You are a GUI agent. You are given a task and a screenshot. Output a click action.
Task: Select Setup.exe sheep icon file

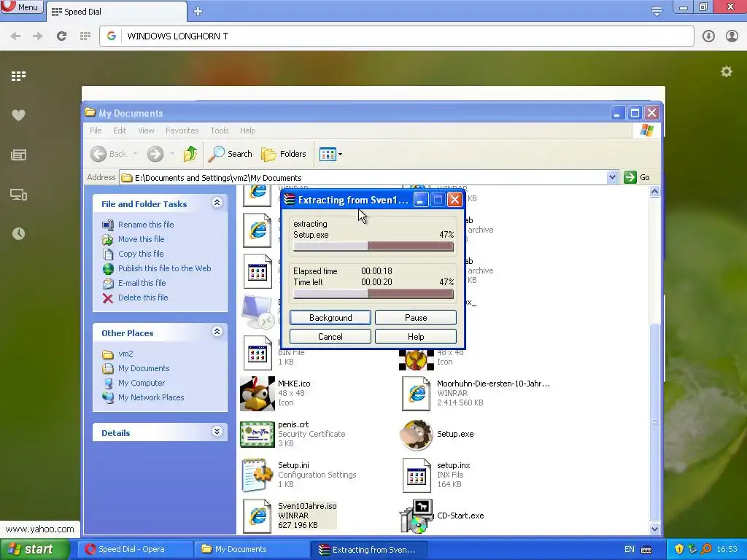(417, 435)
